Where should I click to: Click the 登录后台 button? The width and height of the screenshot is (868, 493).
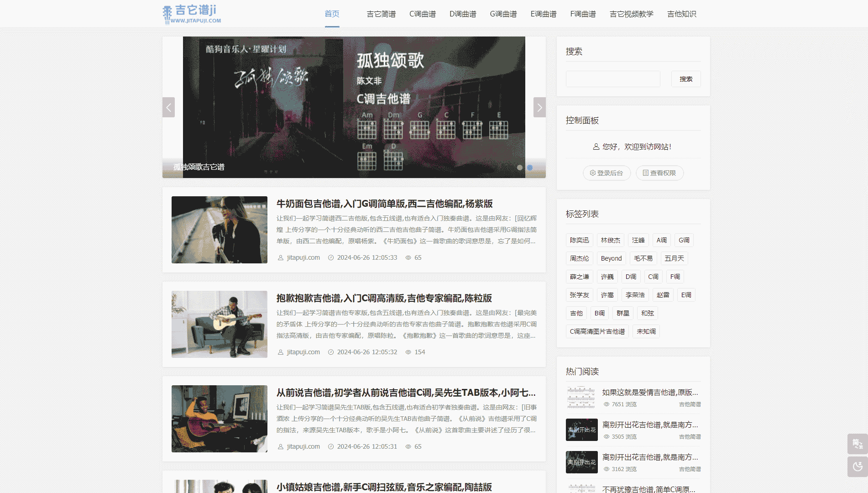tap(607, 173)
